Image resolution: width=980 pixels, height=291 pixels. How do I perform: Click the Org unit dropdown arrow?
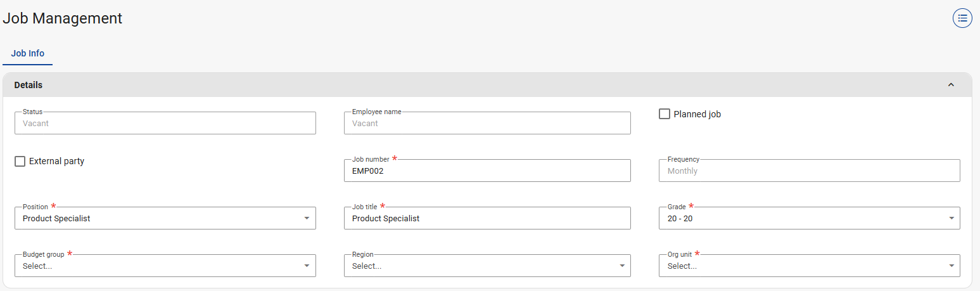point(951,266)
